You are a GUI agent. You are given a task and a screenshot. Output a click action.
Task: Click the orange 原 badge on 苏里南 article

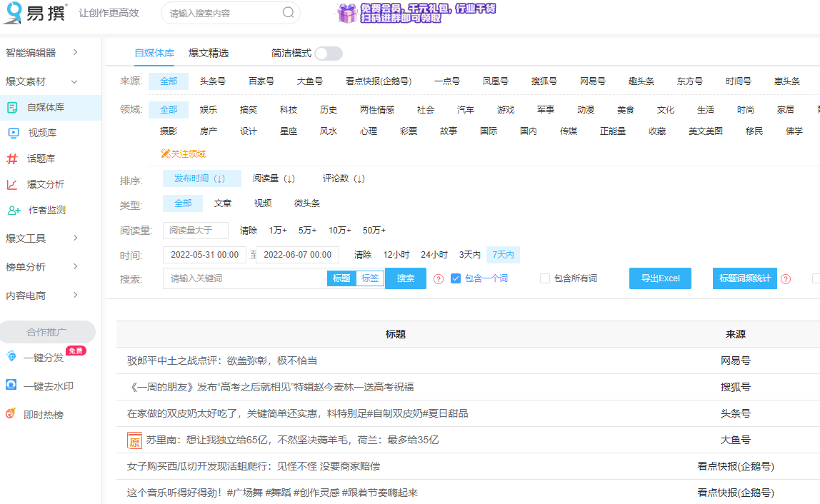(x=134, y=440)
